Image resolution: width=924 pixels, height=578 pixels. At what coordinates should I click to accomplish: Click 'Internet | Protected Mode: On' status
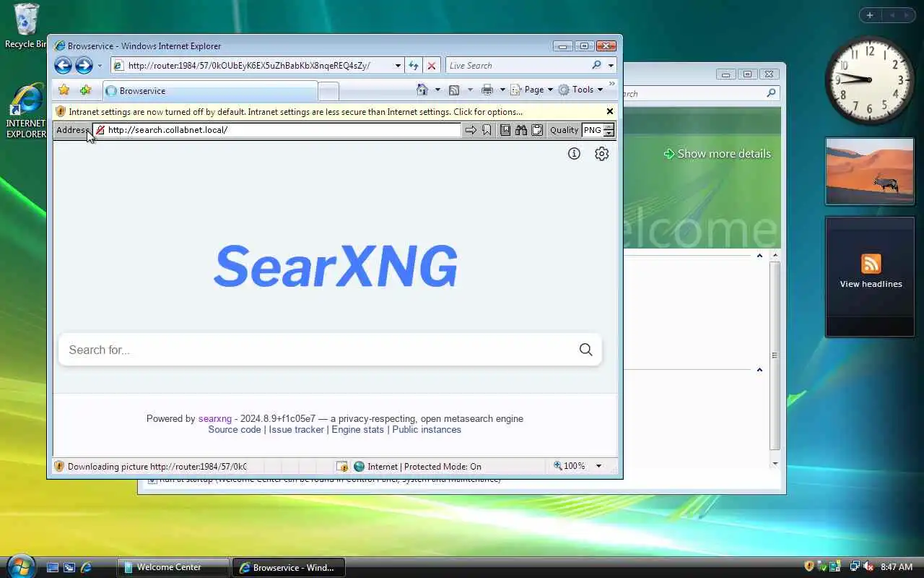(x=417, y=466)
